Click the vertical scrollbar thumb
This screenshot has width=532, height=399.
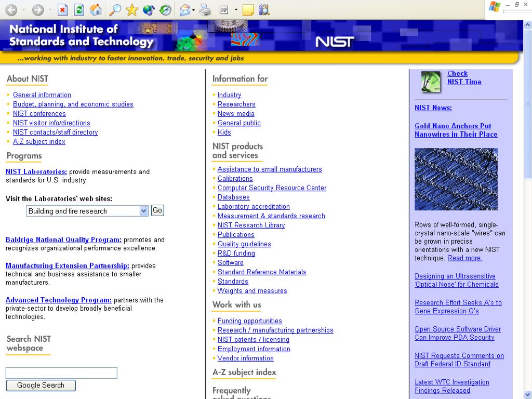528,104
